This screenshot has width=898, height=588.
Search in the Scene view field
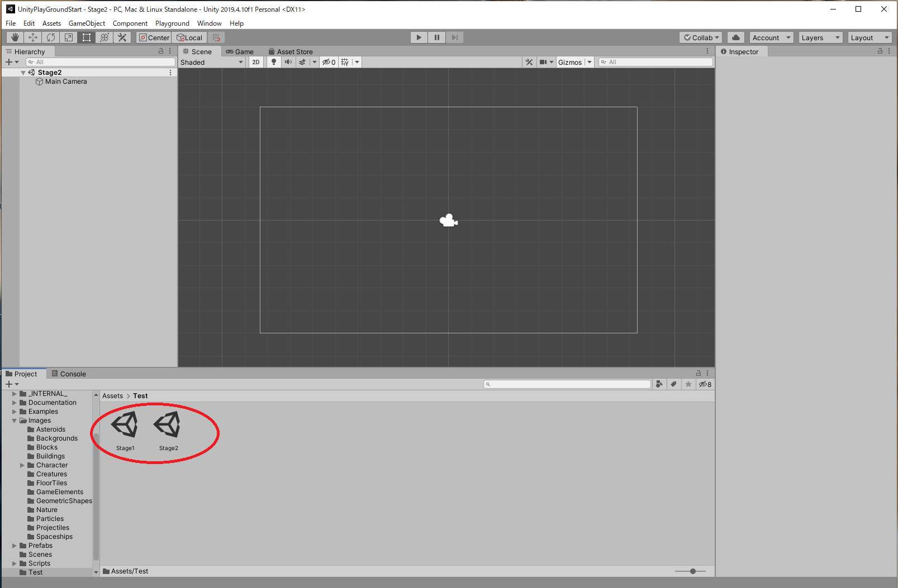click(655, 62)
